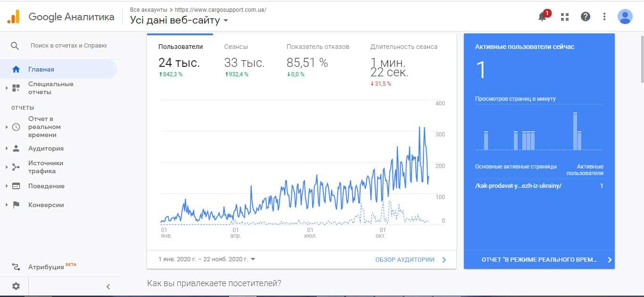The width and height of the screenshot is (644, 297).
Task: Open the Google apps grid
Action: 564,16
